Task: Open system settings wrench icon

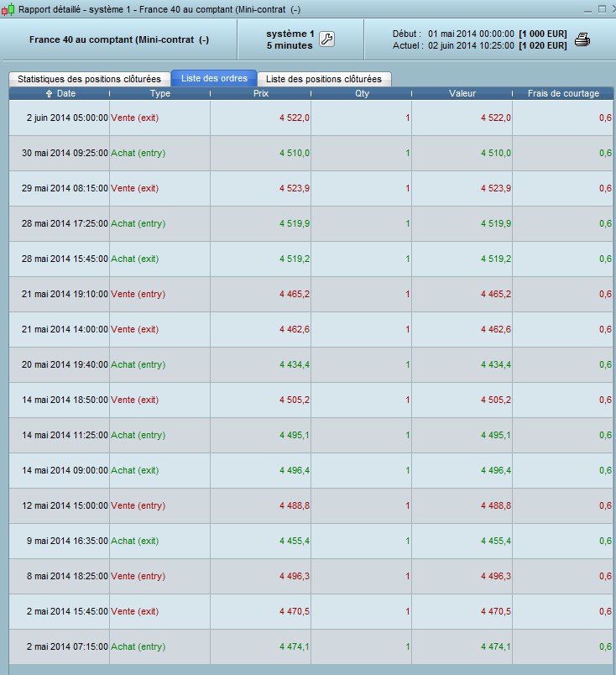Action: [326, 39]
